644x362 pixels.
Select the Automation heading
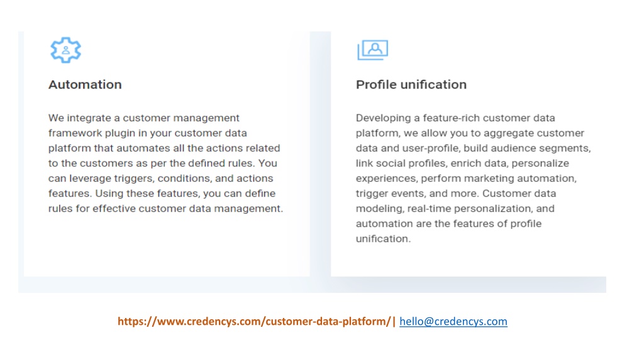click(85, 85)
